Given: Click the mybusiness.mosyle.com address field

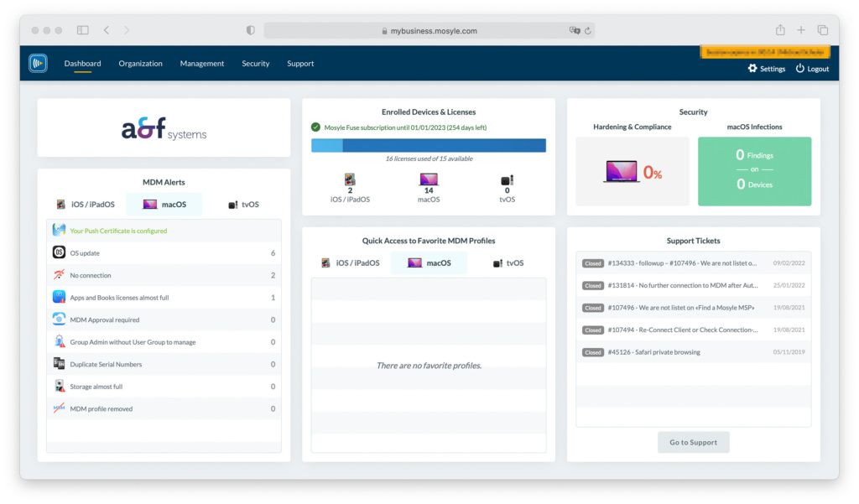Looking at the screenshot, I should [x=432, y=30].
